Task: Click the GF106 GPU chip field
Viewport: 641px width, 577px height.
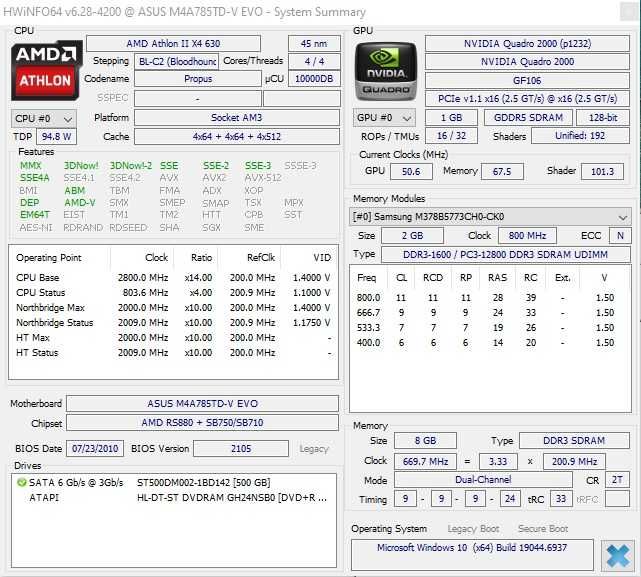Action: [527, 81]
